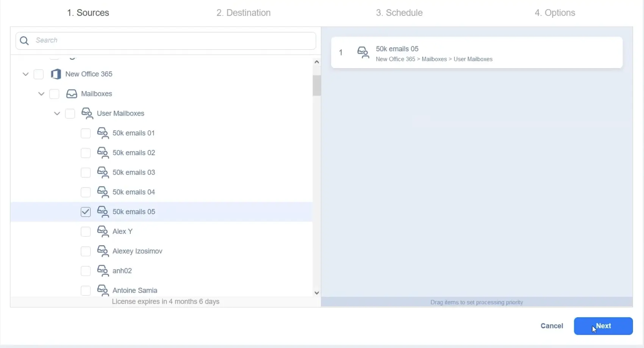The height and width of the screenshot is (348, 644).
Task: Select the 50k emails 05 selected item card
Action: [477, 53]
